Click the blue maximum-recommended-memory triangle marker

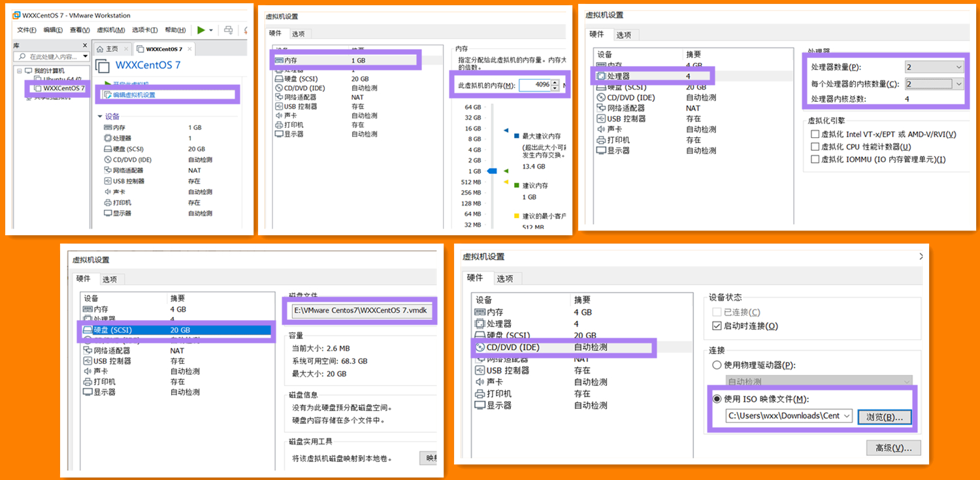(506, 130)
